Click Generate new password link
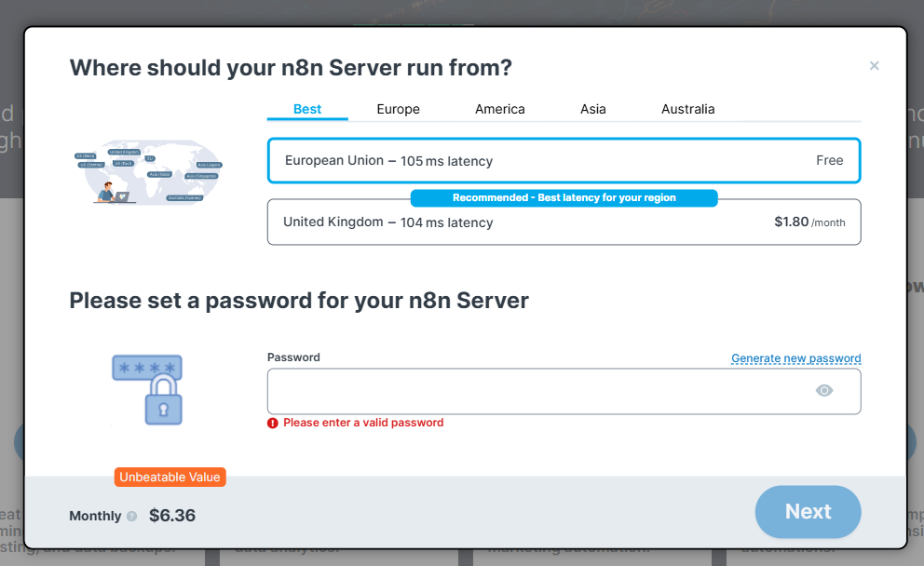The width and height of the screenshot is (924, 566). 796,358
